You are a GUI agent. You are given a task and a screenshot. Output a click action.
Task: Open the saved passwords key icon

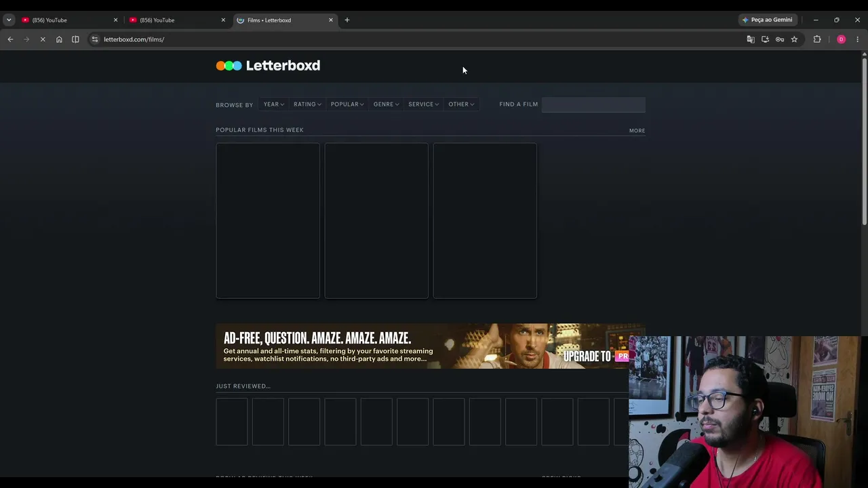tap(780, 39)
